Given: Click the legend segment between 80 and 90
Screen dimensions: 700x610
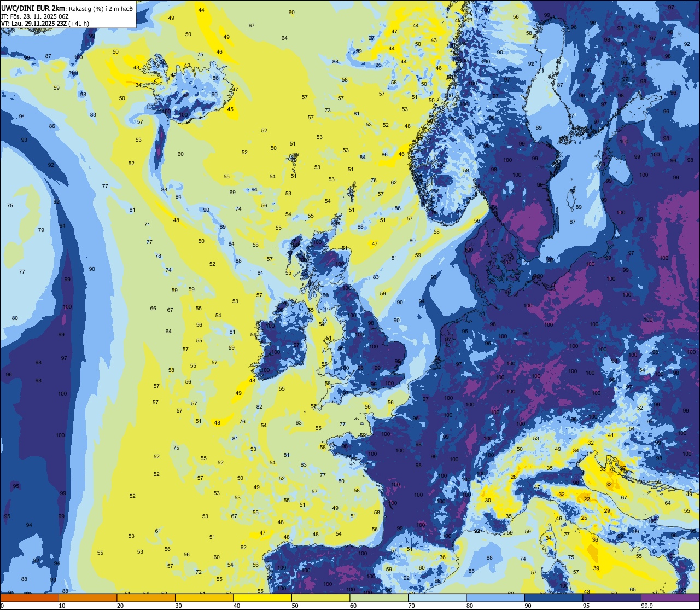Looking at the screenshot, I should click(495, 597).
